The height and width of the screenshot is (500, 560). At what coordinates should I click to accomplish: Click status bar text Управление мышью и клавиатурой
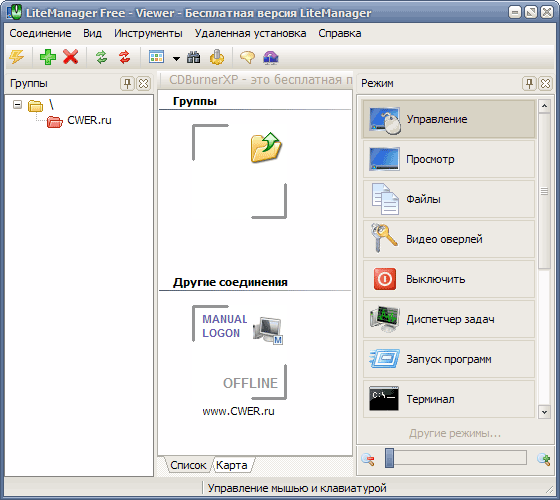click(297, 488)
